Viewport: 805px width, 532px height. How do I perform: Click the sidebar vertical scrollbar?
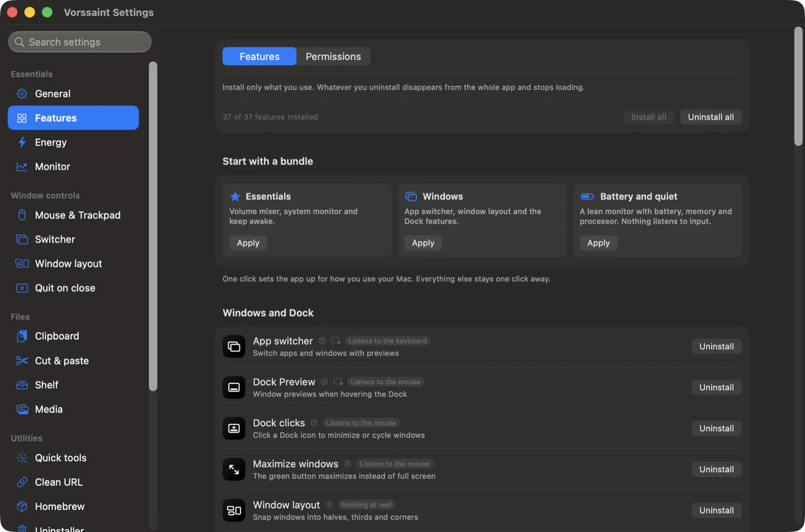click(x=153, y=226)
